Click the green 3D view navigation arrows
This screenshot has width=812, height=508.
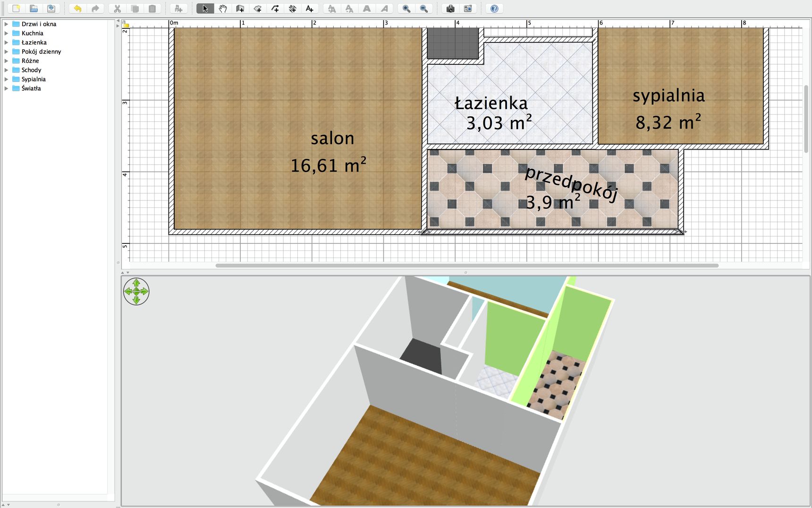coord(136,292)
